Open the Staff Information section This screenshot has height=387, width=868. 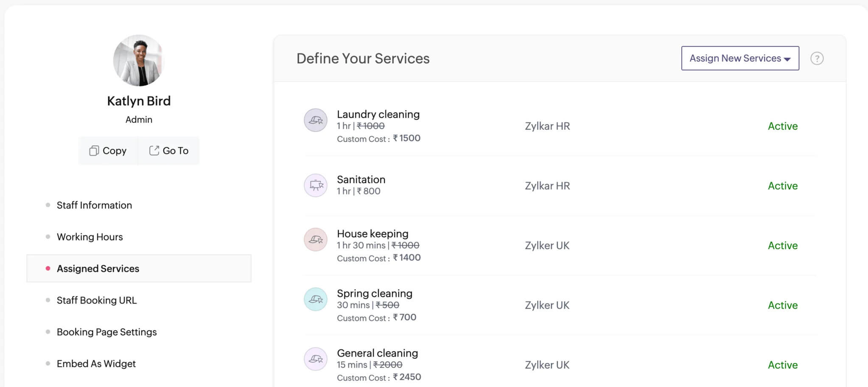[x=94, y=205]
